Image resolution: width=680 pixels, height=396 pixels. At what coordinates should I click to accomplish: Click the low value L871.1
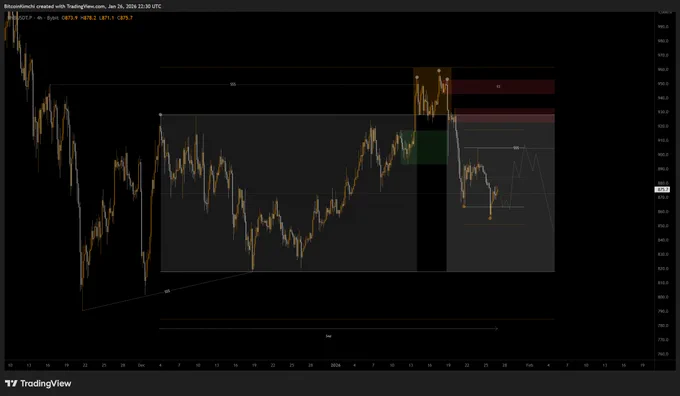[107, 18]
